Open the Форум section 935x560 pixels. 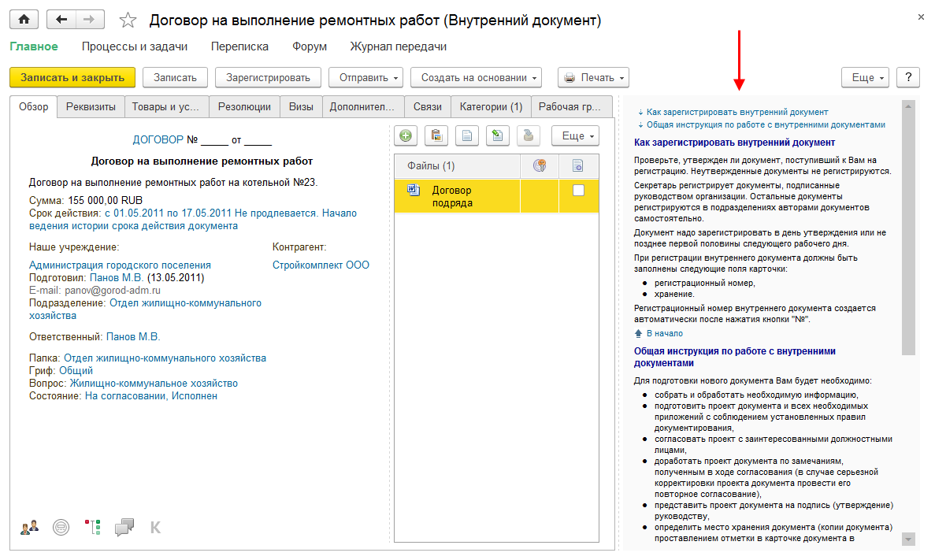pos(310,46)
